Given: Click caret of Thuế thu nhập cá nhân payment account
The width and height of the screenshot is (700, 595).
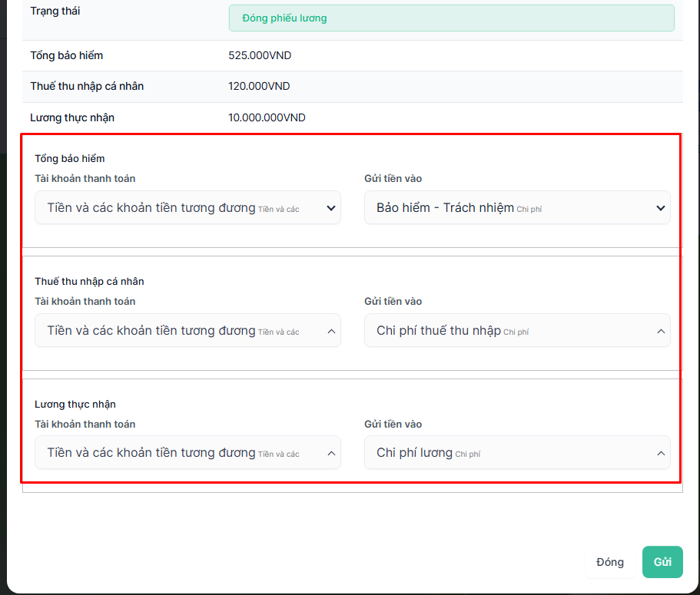Looking at the screenshot, I should 331,331.
